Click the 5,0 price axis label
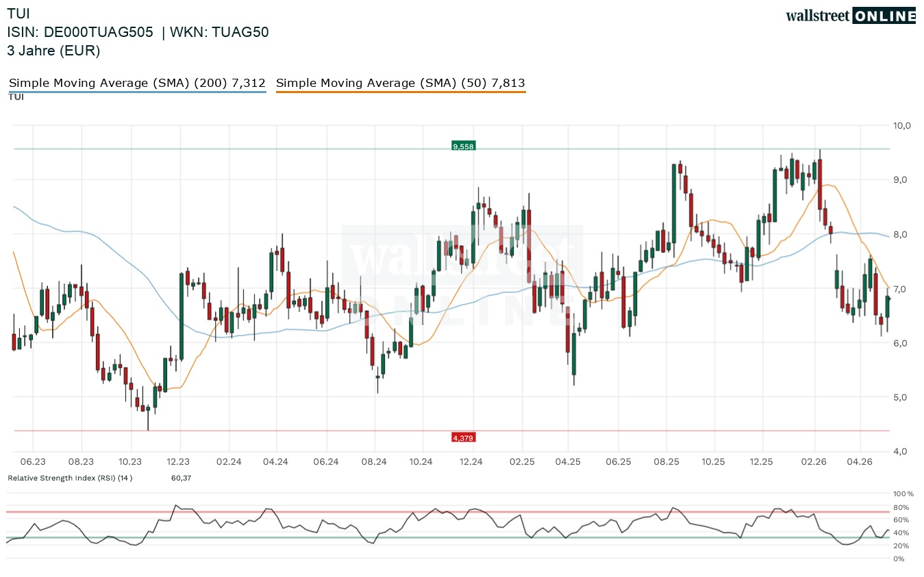Screen dimensions: 924x577 899,397
